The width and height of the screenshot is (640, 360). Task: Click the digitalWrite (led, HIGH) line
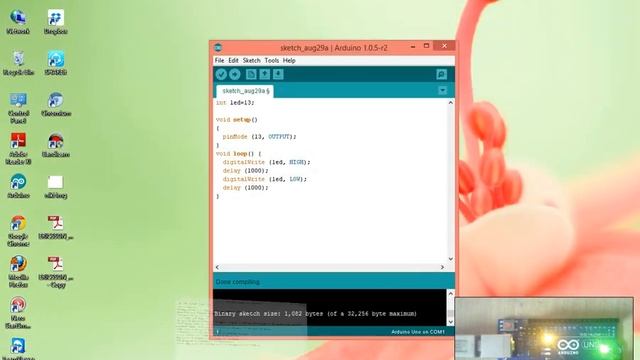pos(267,162)
